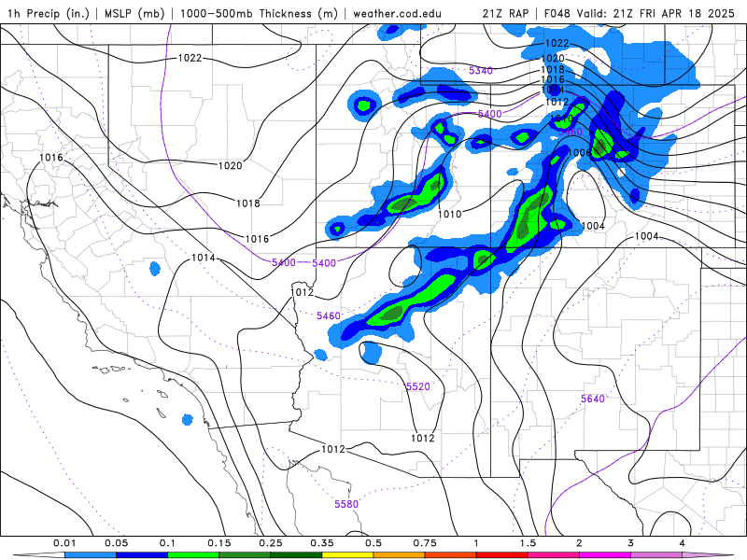Click the 5520 thickness contour label
The width and height of the screenshot is (747, 560).
click(417, 386)
